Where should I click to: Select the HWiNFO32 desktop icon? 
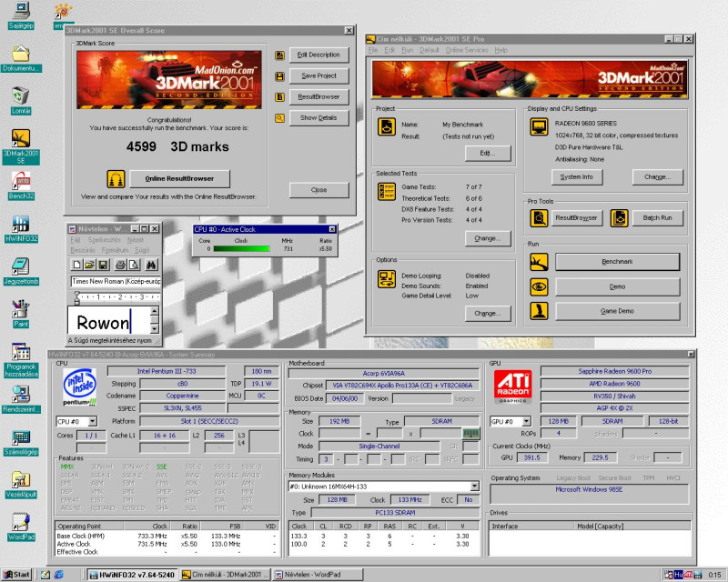(21, 229)
